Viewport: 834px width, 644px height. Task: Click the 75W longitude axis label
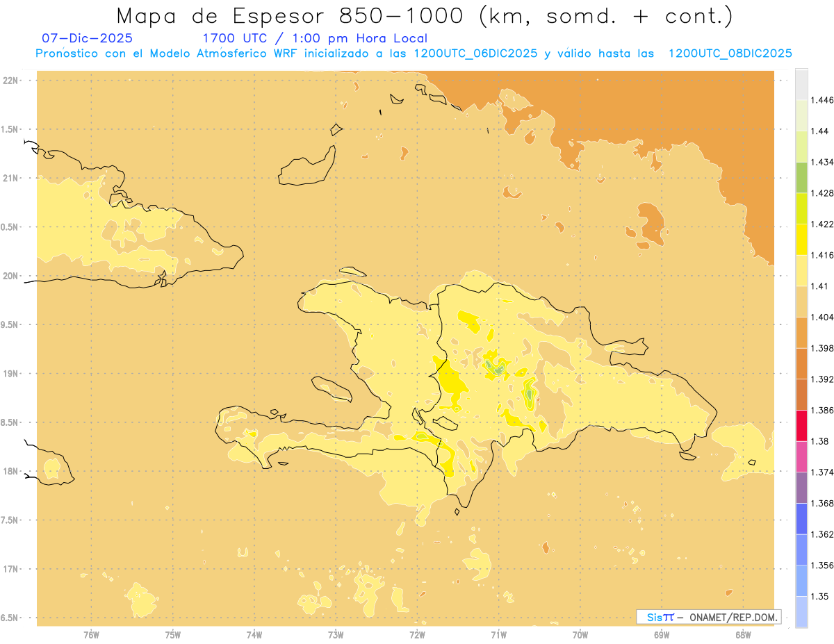[173, 634]
